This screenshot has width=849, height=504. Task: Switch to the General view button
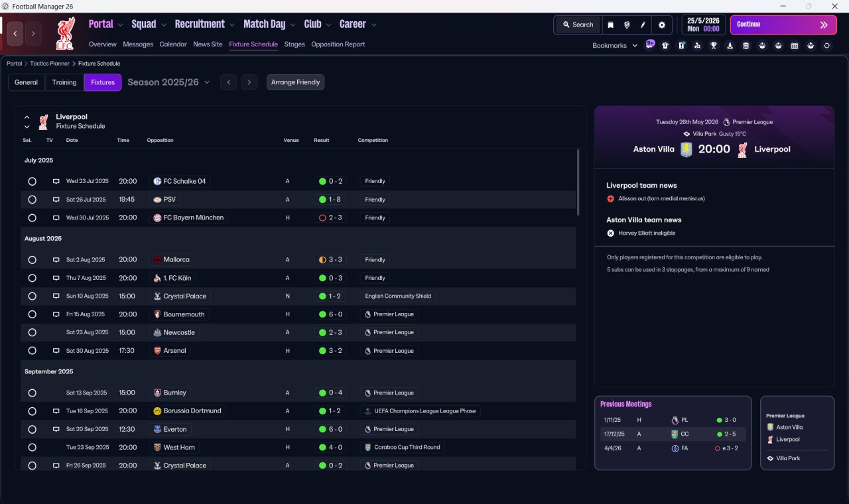point(27,82)
